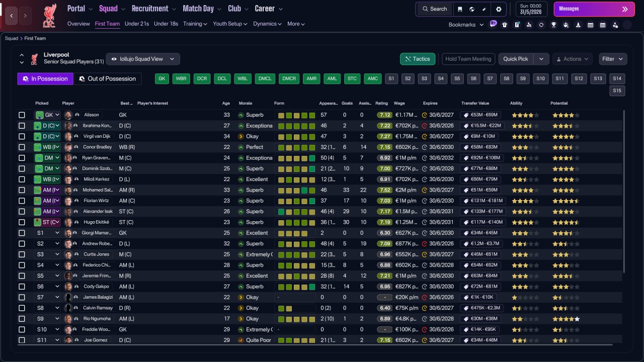
Task: Tick the checkbox for Ibrahima Konaté
Action: pos(22,126)
